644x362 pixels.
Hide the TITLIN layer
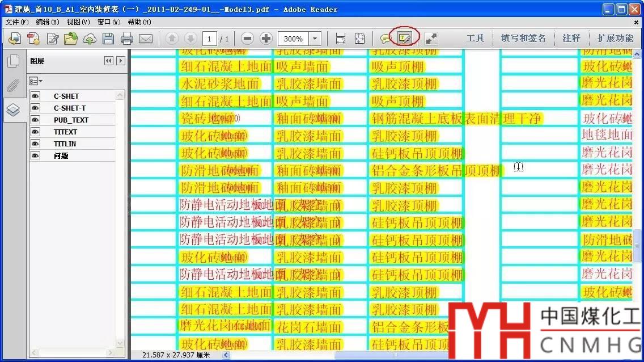tap(35, 144)
